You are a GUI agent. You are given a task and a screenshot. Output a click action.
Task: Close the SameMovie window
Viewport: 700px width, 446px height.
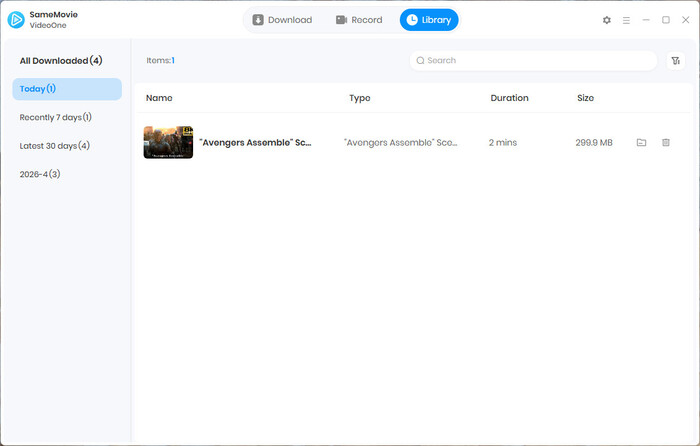pos(686,20)
